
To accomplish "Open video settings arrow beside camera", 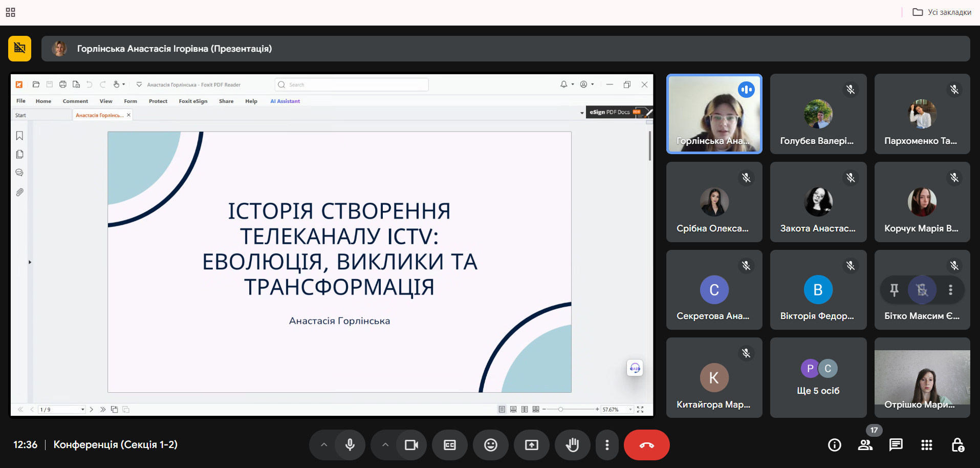I will pyautogui.click(x=385, y=445).
